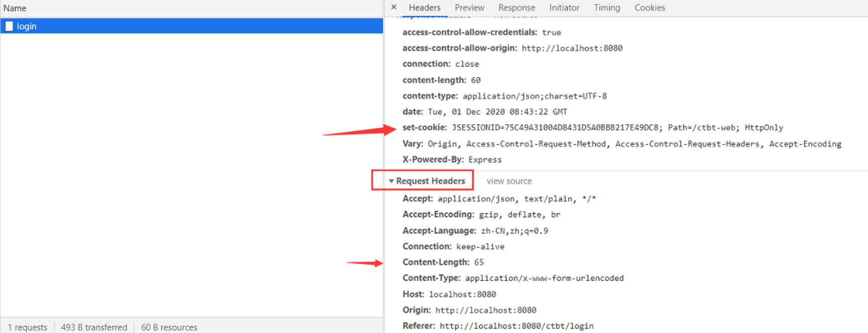Go to the Initiator tab
Viewport: 868px width, 333px height.
click(x=564, y=8)
